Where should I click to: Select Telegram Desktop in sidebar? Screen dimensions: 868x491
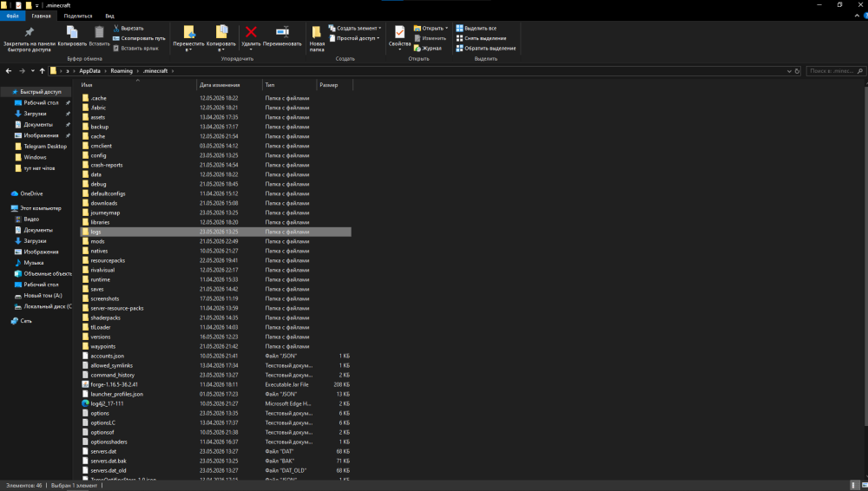click(45, 146)
